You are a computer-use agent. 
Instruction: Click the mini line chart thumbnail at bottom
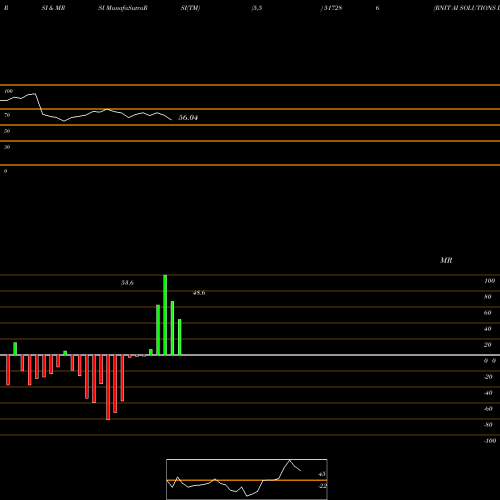pos(247,479)
